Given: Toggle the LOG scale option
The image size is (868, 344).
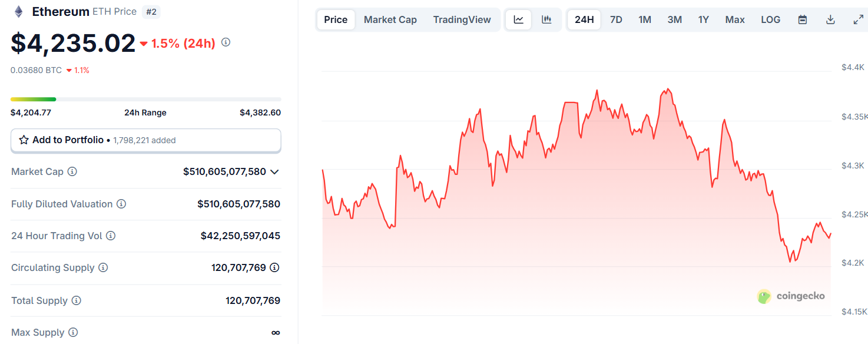Looking at the screenshot, I should coord(771,19).
